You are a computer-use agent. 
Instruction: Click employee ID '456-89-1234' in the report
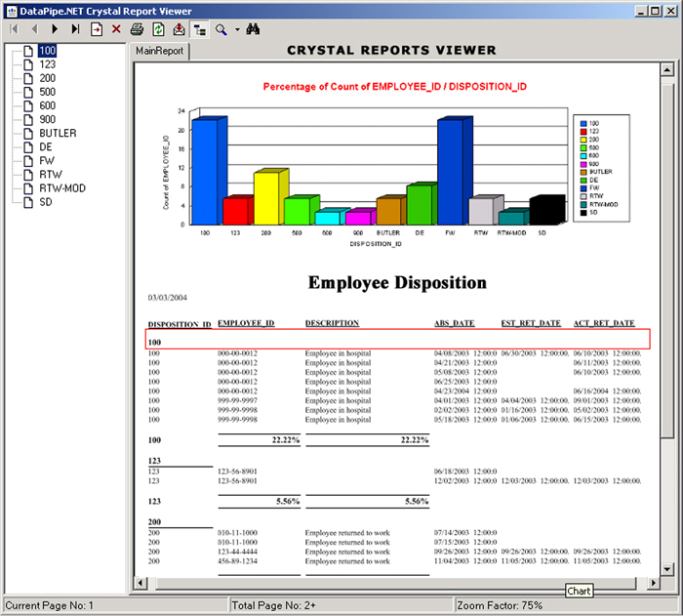point(237,561)
